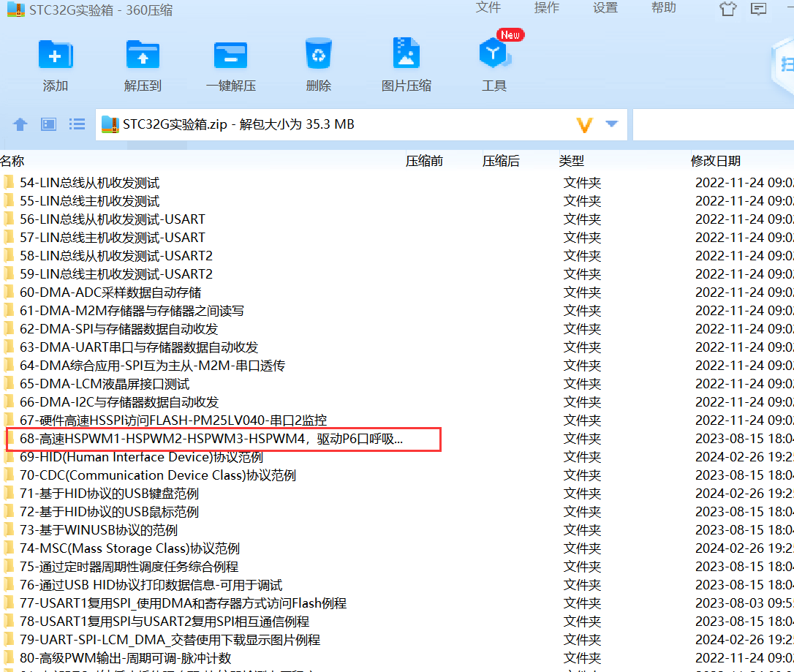Viewport: 794px width, 672px height.
Task: Sort by 压缩后 column header
Action: click(x=501, y=161)
